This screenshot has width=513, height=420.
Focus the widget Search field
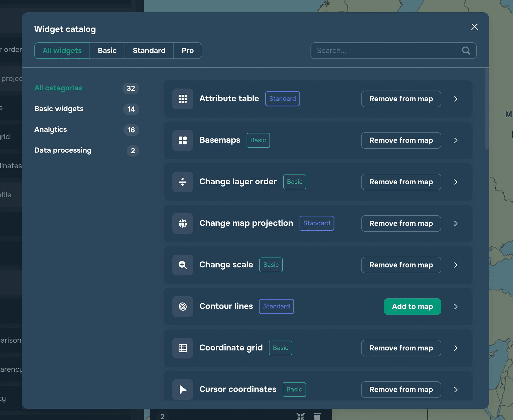tap(386, 51)
